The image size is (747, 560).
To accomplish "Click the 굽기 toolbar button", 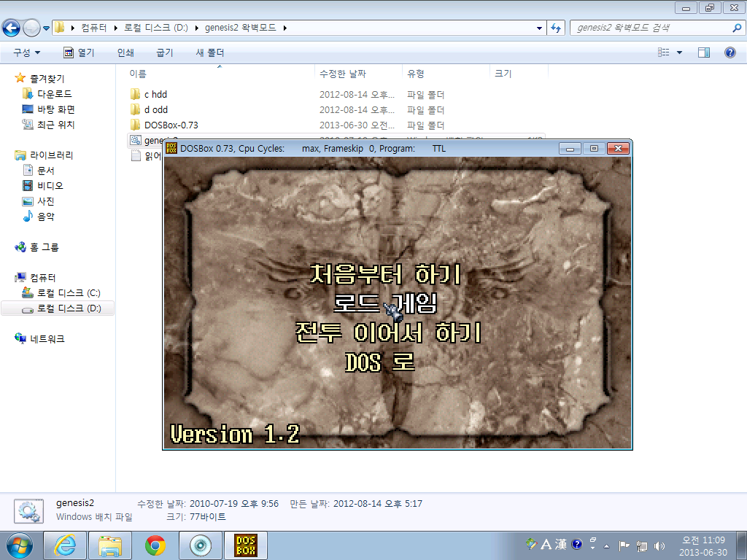I will coord(165,52).
